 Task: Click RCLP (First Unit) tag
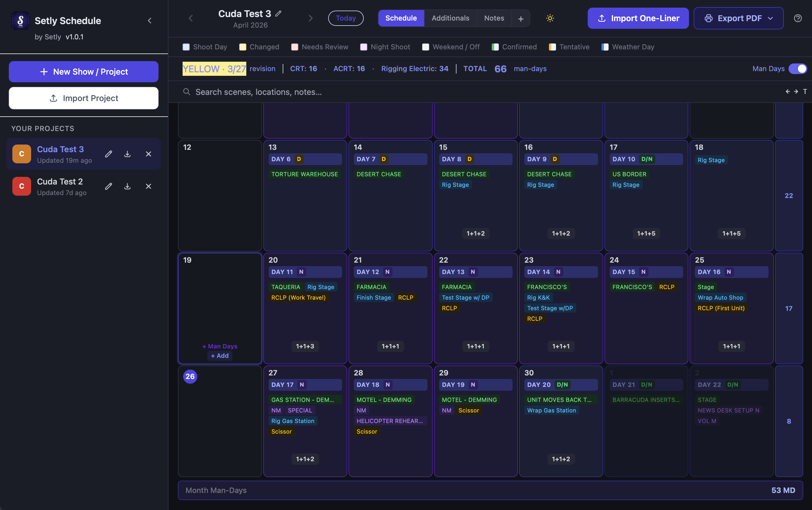[x=721, y=308]
